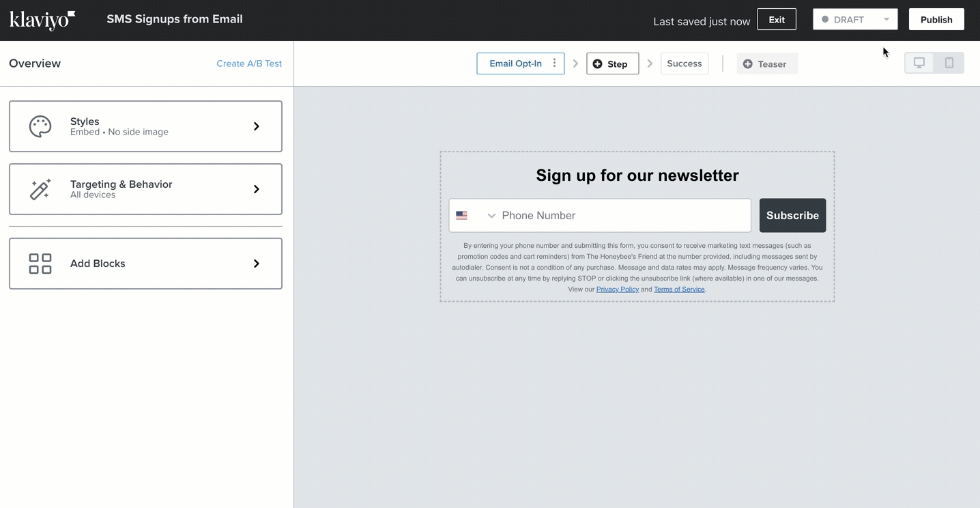Click the Targeting & Behavior wand icon

[40, 188]
